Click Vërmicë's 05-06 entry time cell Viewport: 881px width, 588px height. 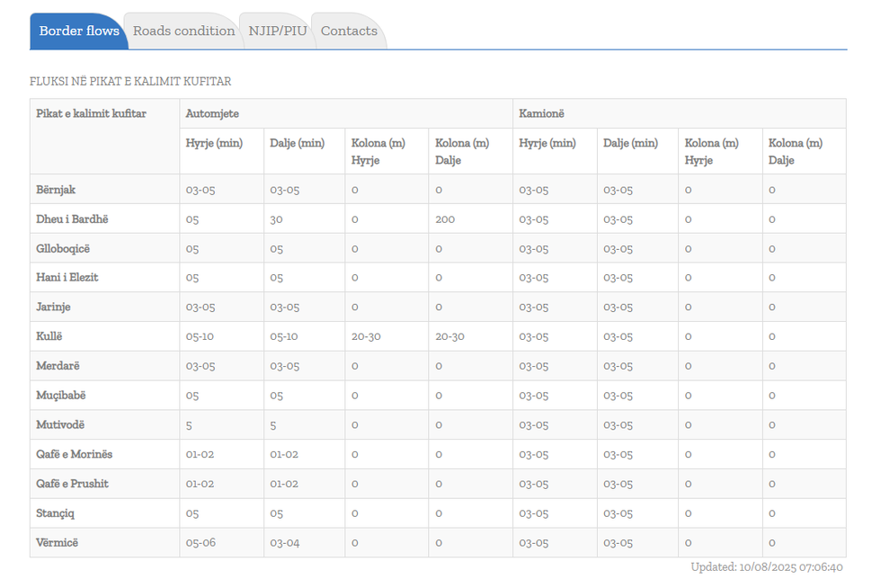[x=200, y=543]
